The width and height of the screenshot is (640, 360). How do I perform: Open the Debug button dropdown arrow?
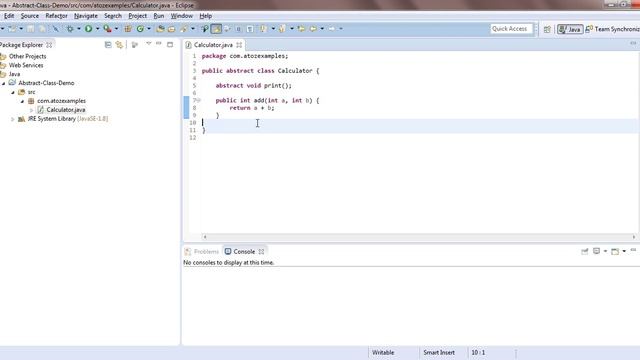pos(79,29)
